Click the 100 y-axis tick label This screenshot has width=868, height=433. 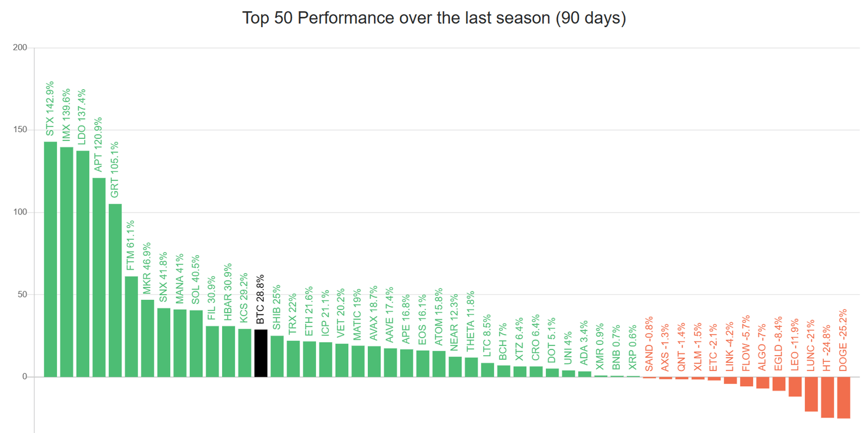click(20, 212)
